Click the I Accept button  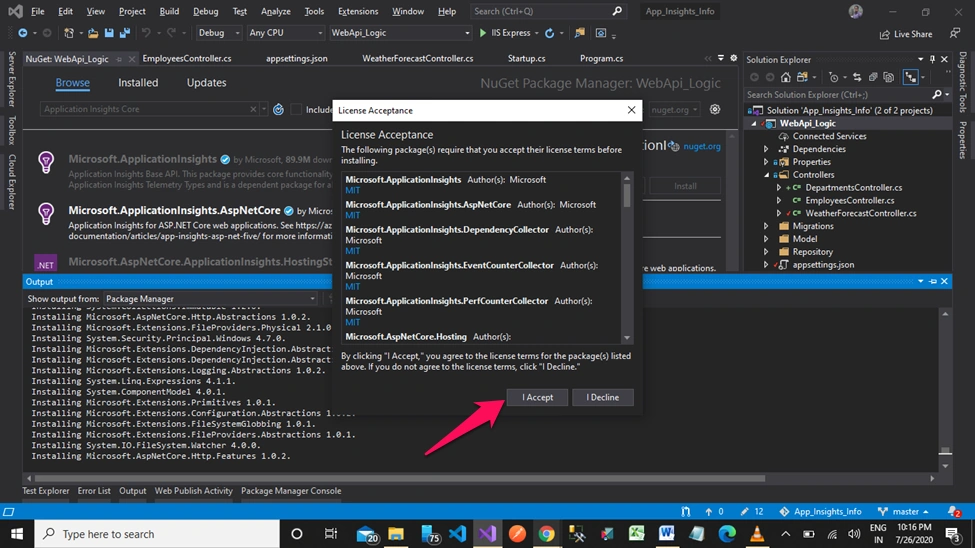pyautogui.click(x=537, y=397)
